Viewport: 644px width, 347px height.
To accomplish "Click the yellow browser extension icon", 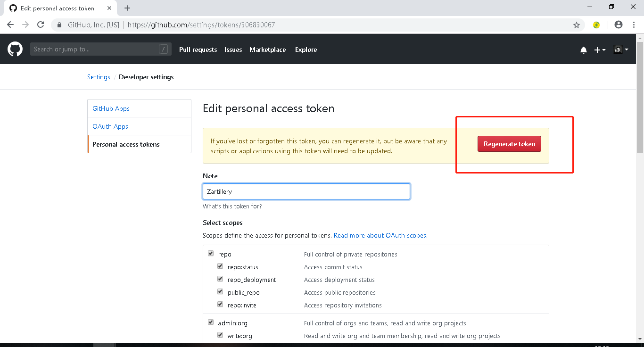I will 596,25.
